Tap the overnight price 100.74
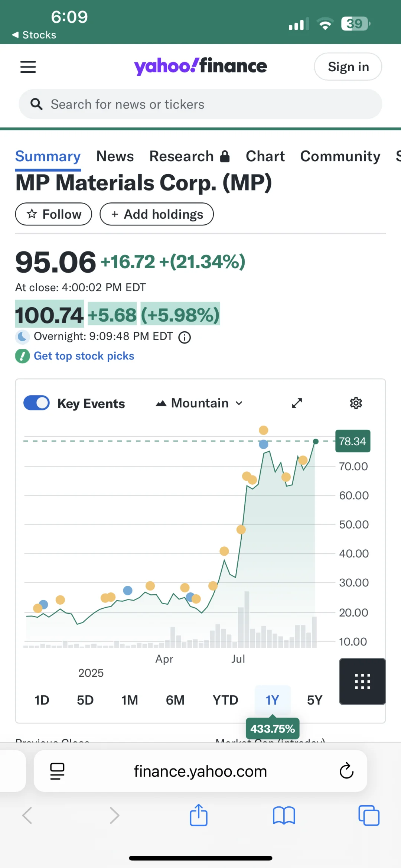The image size is (401, 868). click(x=49, y=315)
